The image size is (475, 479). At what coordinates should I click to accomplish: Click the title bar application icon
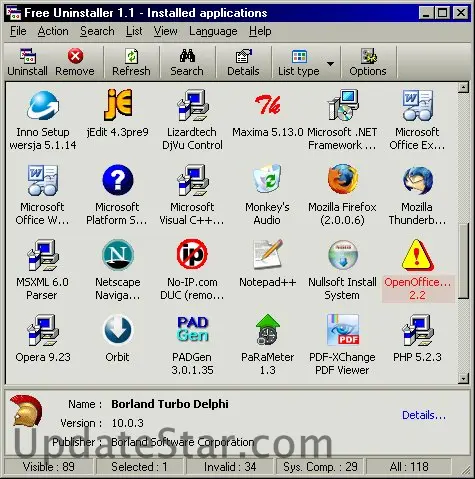[14, 13]
